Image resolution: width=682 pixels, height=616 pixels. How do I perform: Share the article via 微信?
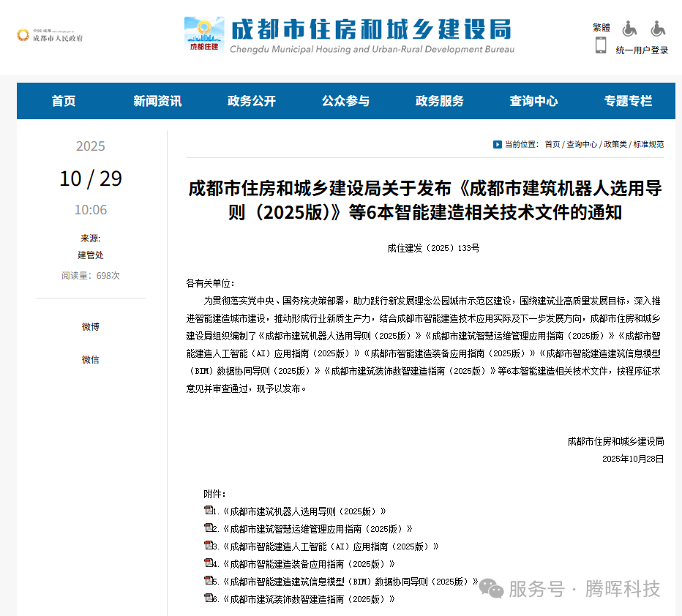(x=91, y=360)
